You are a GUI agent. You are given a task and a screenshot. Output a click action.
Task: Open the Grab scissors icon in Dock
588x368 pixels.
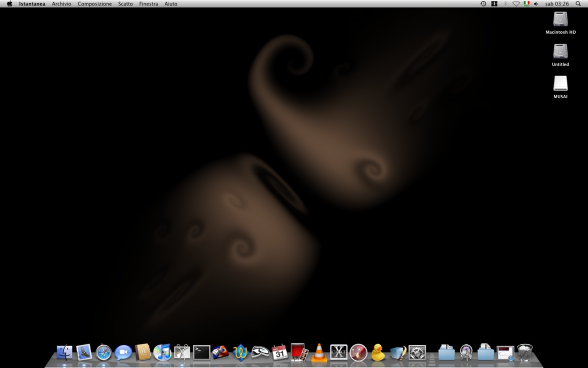click(x=182, y=352)
